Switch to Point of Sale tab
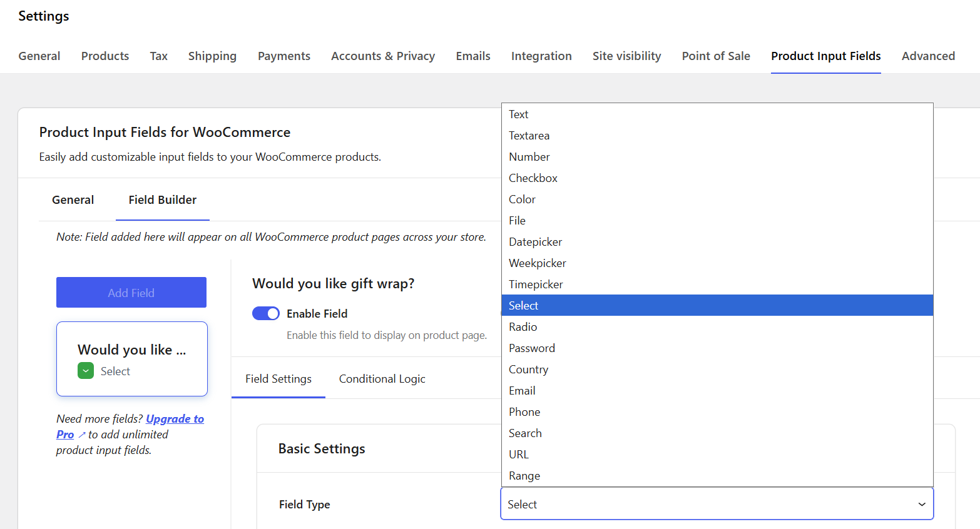The width and height of the screenshot is (980, 529). click(716, 56)
